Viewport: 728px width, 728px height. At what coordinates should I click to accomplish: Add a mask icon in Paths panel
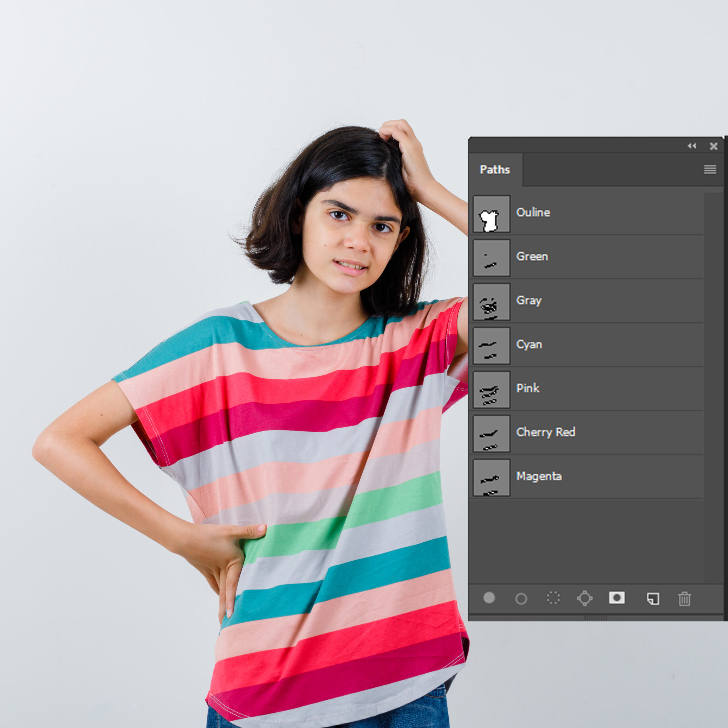point(617,598)
